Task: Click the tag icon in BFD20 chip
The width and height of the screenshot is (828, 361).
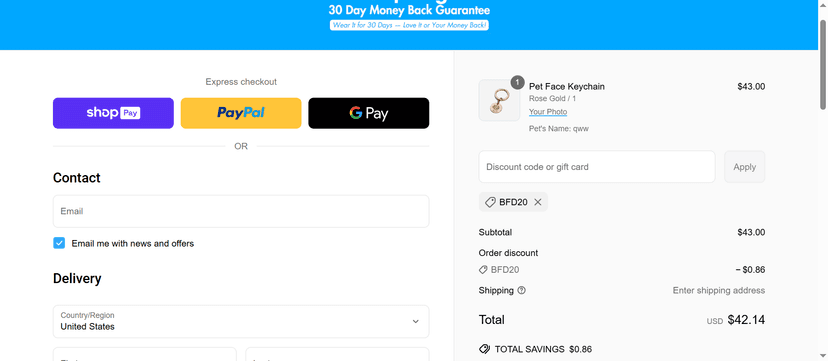Action: point(490,202)
